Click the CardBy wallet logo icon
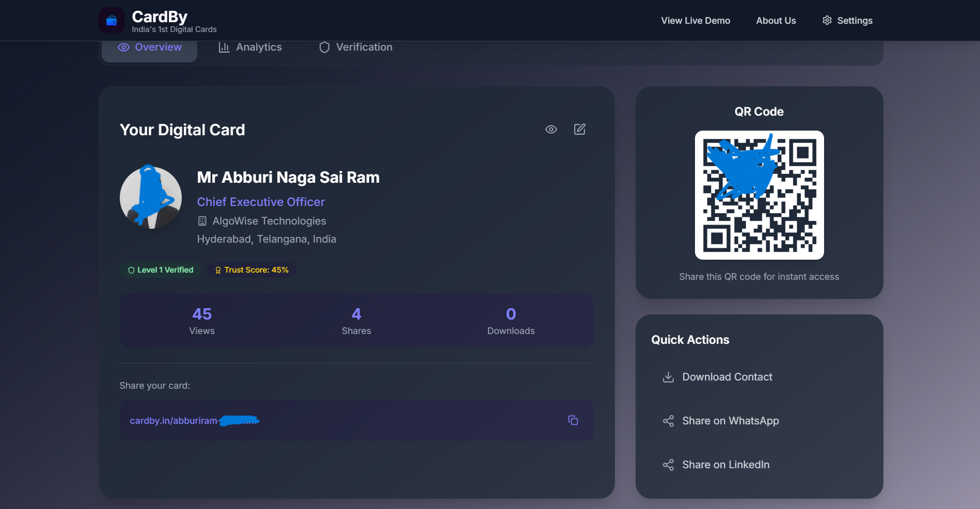This screenshot has width=980, height=509. (x=112, y=21)
